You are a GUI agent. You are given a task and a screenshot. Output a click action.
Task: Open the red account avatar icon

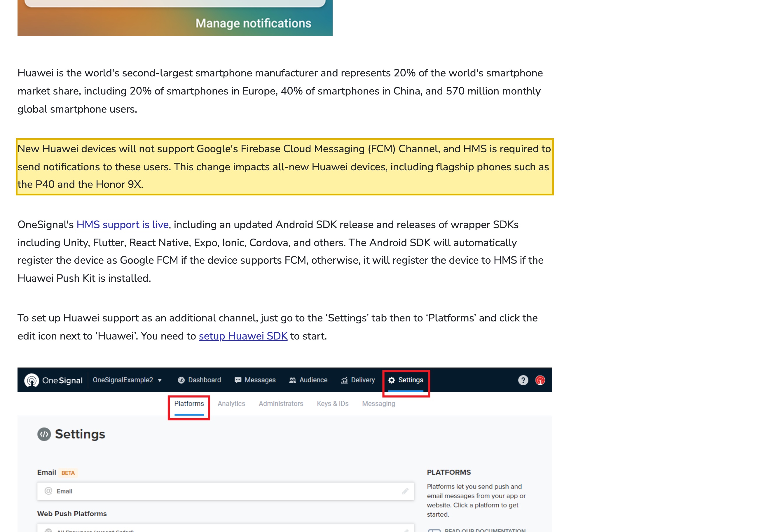coord(540,380)
